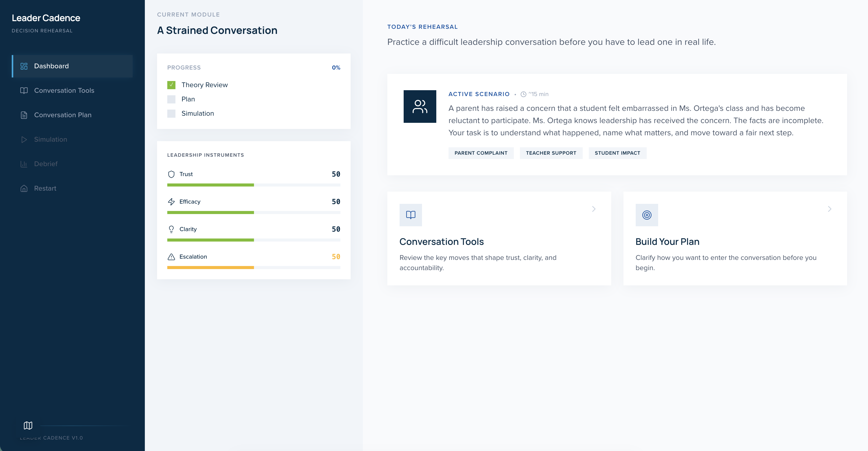
Task: Click the target icon on Build Your Plan card
Action: pos(647,215)
